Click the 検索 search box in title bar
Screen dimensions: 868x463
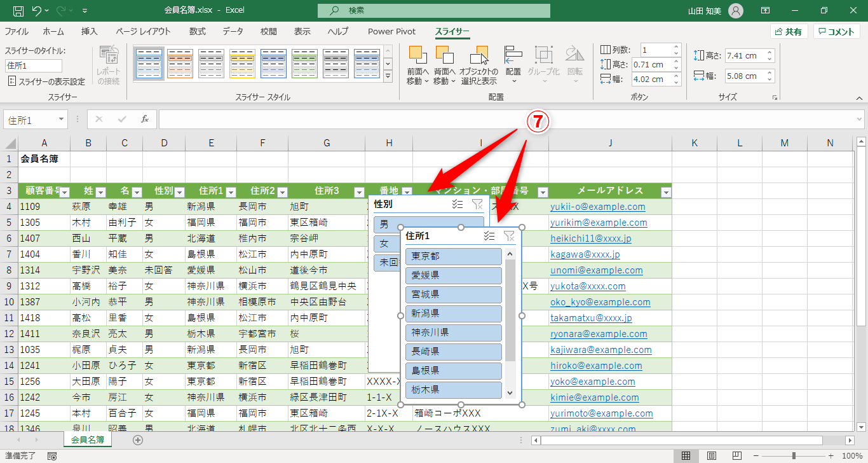point(434,11)
